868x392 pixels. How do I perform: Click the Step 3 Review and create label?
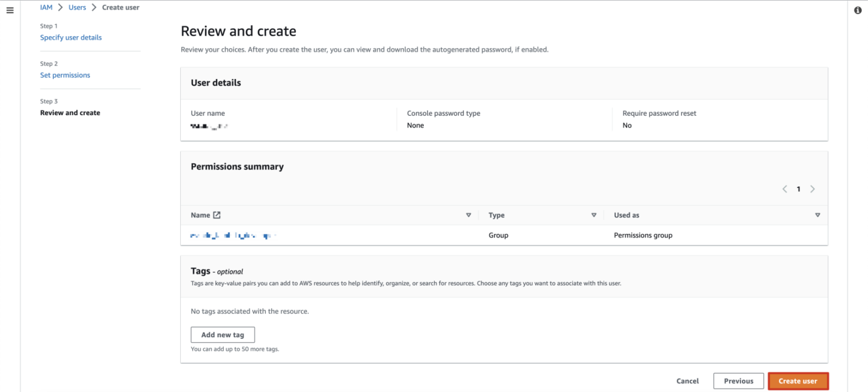tap(70, 112)
